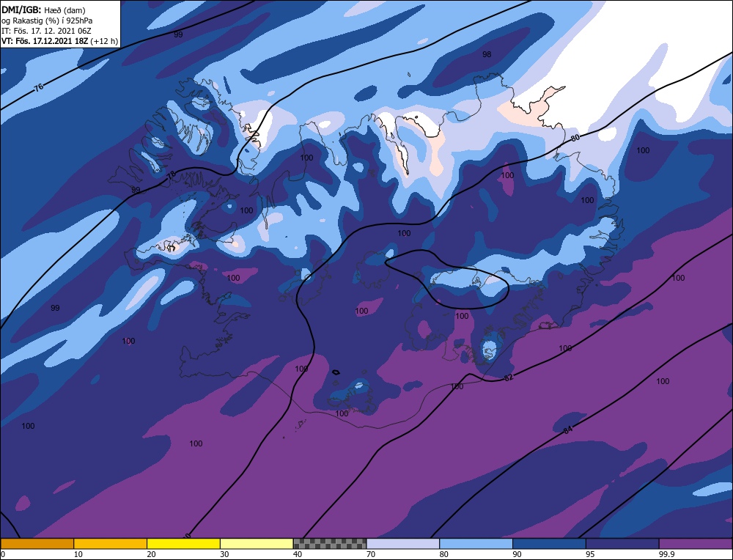Click the legend tick label 20

pos(152,554)
